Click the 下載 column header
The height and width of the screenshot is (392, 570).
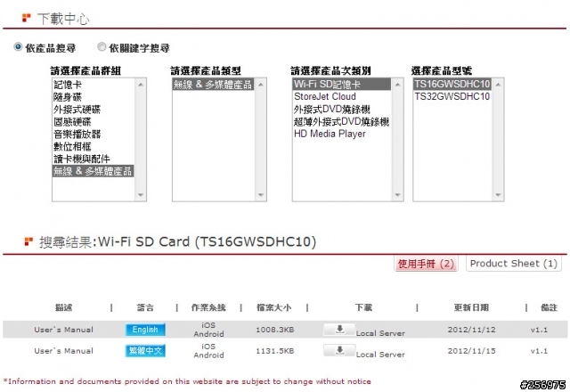tap(363, 307)
